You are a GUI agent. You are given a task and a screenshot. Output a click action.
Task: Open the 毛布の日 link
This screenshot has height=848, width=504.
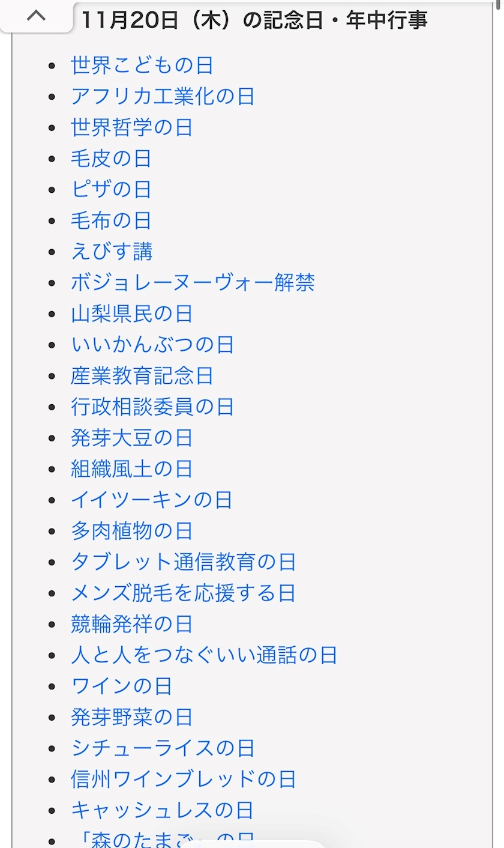point(111,220)
